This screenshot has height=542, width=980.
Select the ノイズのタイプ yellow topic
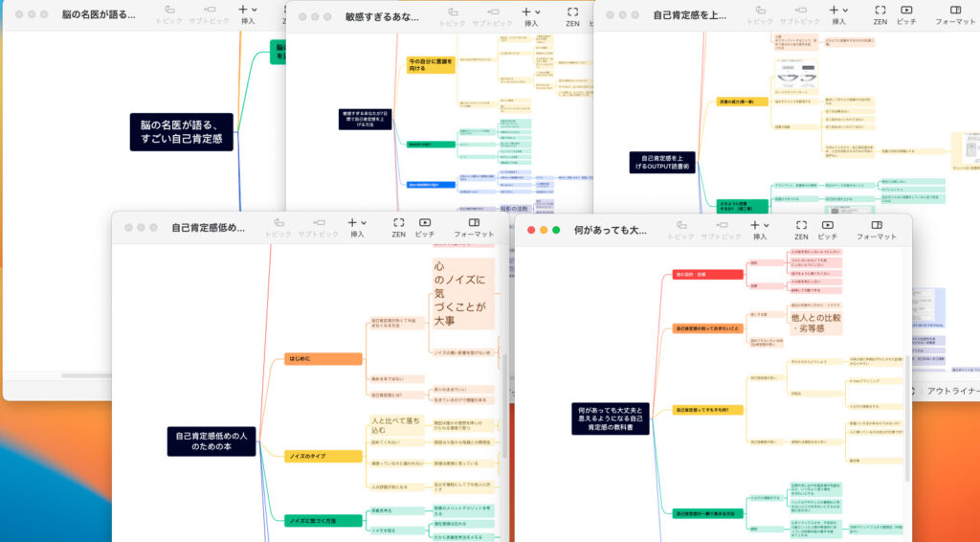point(304,456)
